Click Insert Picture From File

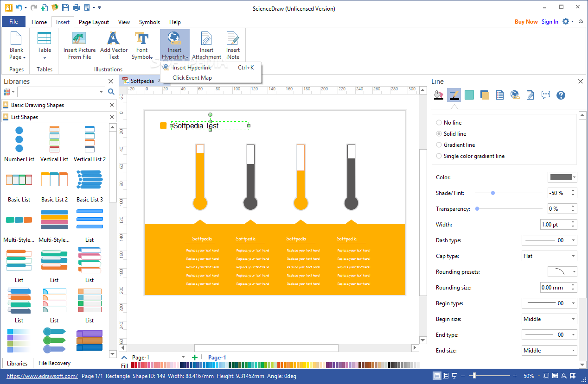click(80, 45)
